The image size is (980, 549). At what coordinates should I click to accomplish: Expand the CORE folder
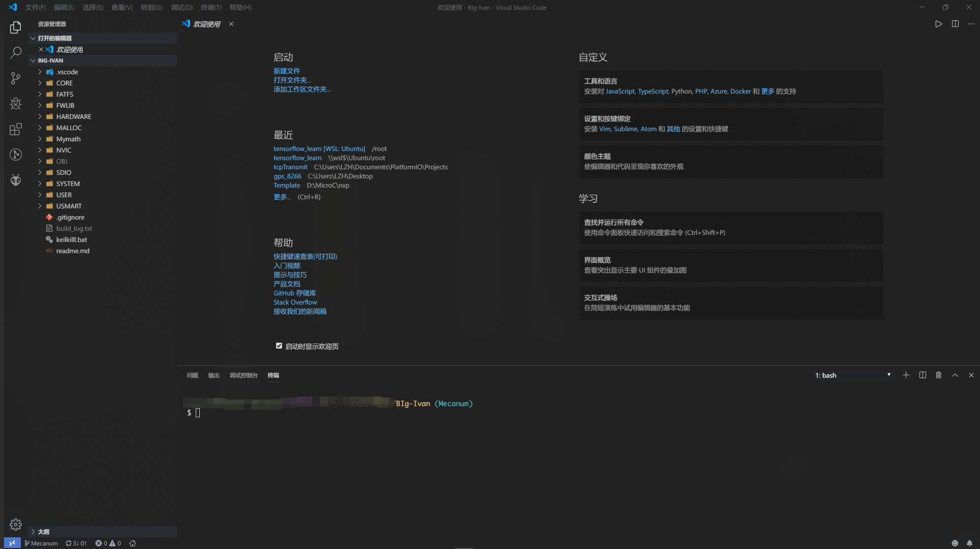(x=103, y=83)
